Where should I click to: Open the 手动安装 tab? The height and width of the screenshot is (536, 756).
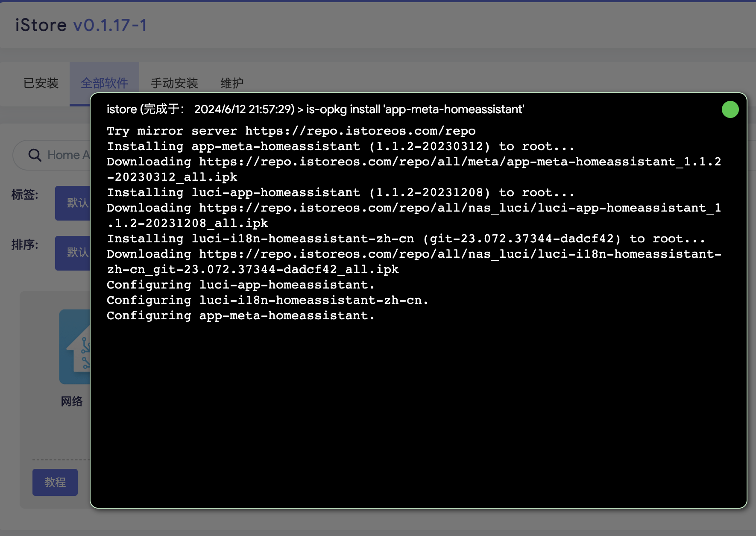(x=174, y=83)
